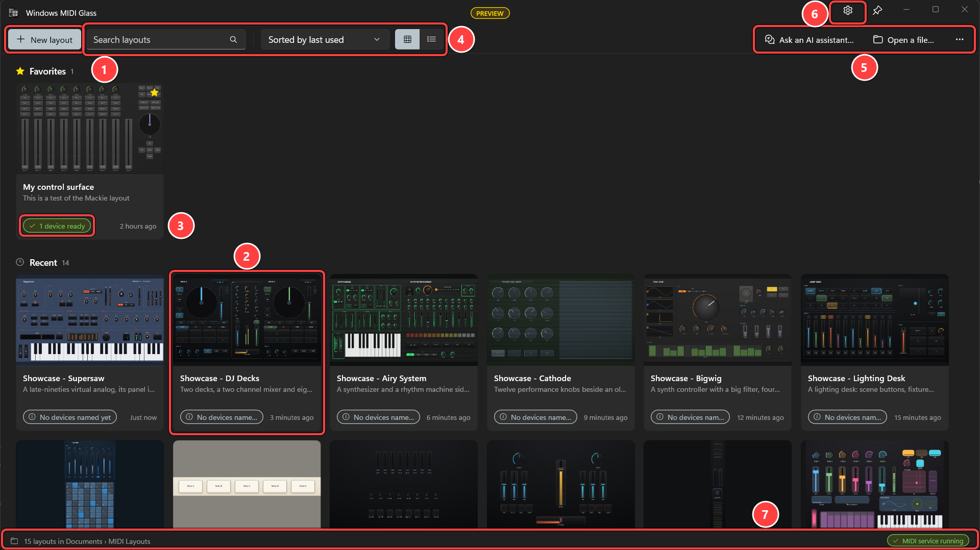Click No devices badge on Airy System
This screenshot has height=550, width=980.
[x=378, y=417]
